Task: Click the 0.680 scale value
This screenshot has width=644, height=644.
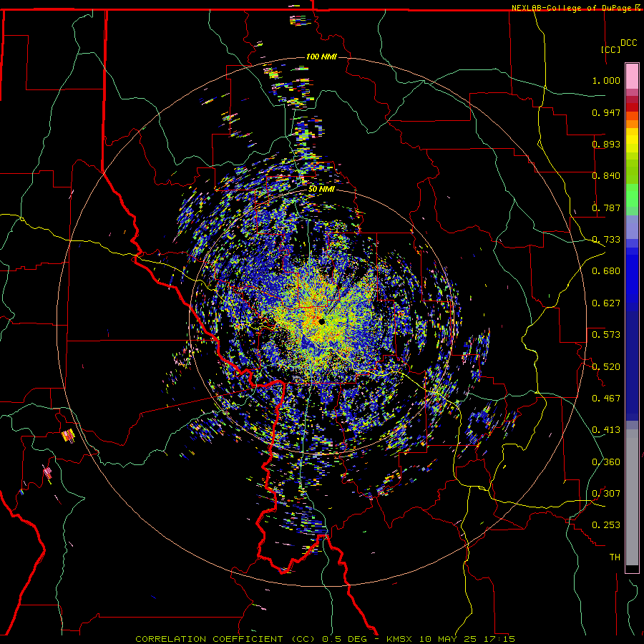Action: pos(606,271)
